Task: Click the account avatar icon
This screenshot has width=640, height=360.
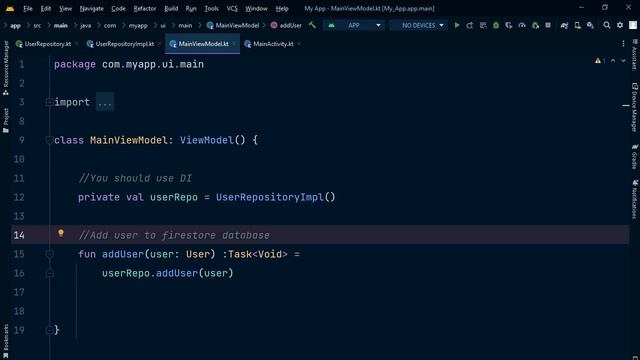Action: [x=633, y=25]
